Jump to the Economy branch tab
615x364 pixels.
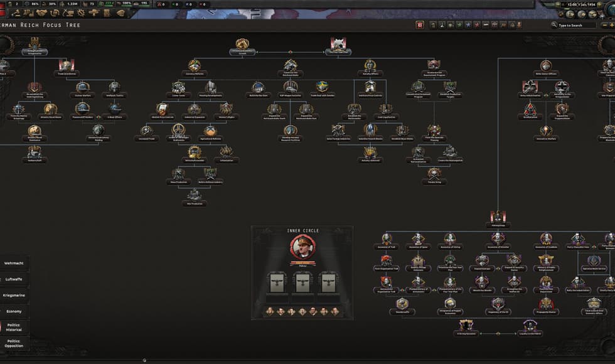coord(14,311)
